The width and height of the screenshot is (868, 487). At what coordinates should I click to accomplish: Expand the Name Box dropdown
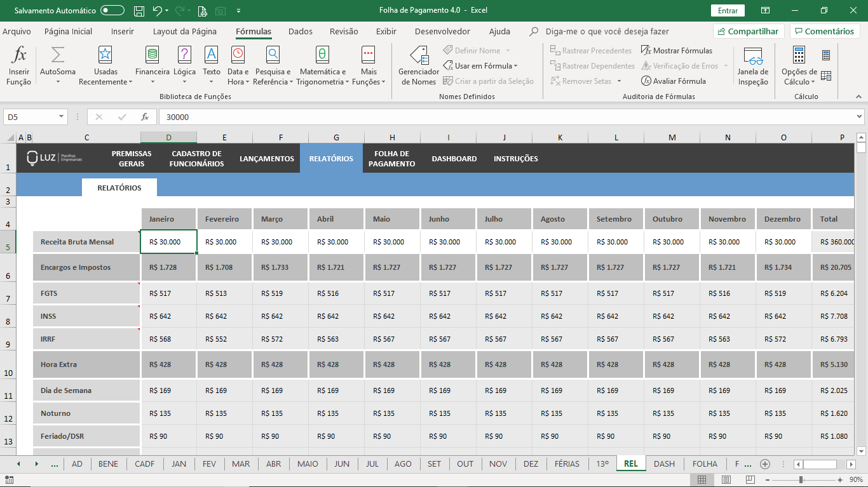coord(62,117)
